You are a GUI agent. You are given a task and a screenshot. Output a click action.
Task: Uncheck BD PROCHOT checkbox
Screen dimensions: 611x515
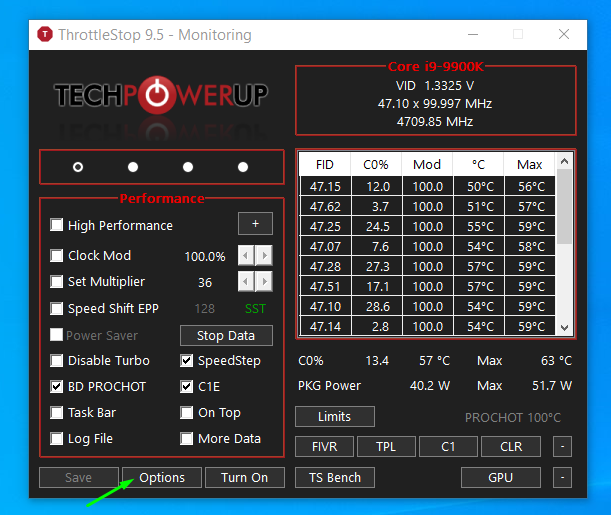(x=57, y=386)
